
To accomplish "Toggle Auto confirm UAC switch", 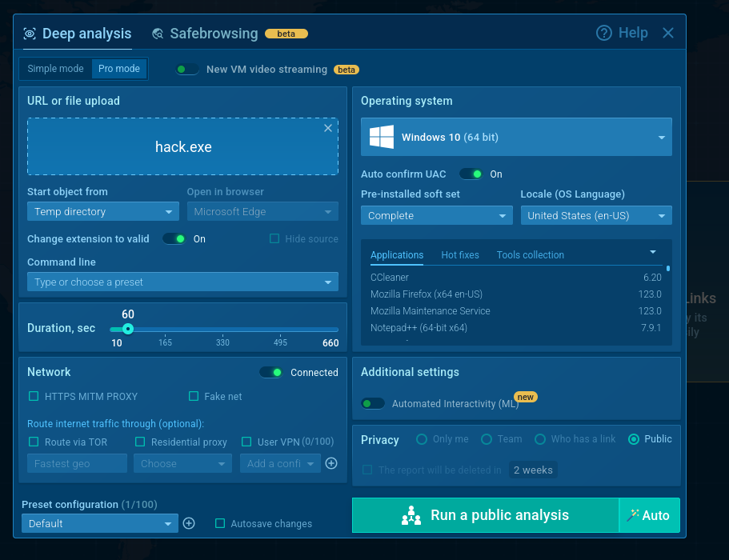I will [x=471, y=174].
